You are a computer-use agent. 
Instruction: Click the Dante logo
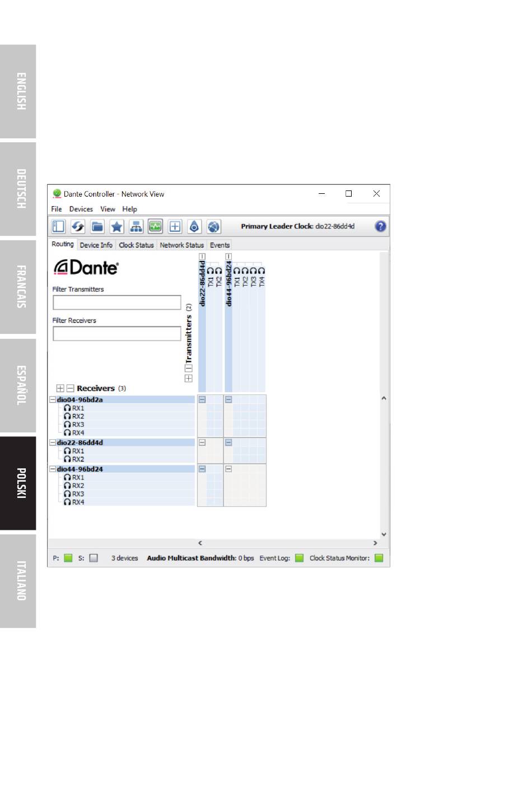tap(86, 268)
